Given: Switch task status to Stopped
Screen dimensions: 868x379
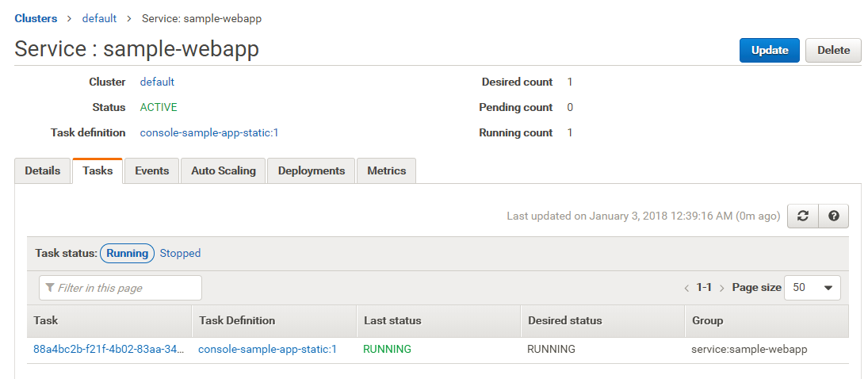Looking at the screenshot, I should (180, 254).
